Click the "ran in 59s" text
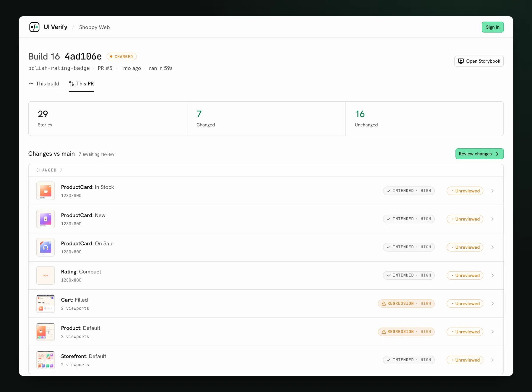The width and height of the screenshot is (532, 392). (161, 68)
